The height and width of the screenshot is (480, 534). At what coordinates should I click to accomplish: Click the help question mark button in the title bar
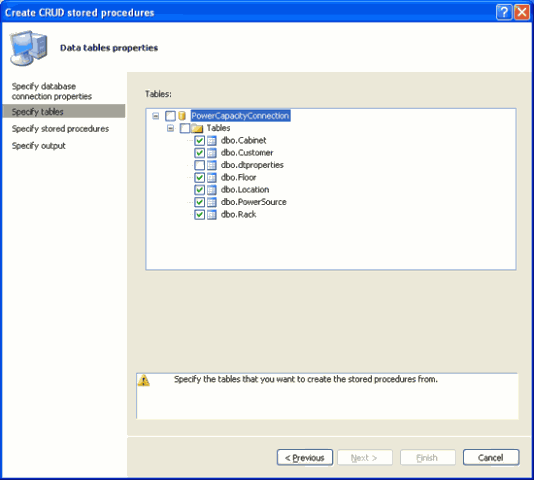504,12
